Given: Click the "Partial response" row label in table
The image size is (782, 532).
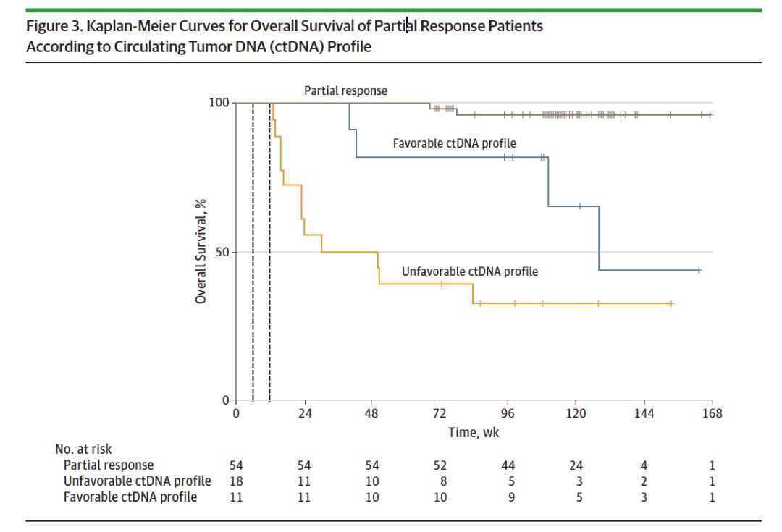Looking at the screenshot, I should [109, 465].
